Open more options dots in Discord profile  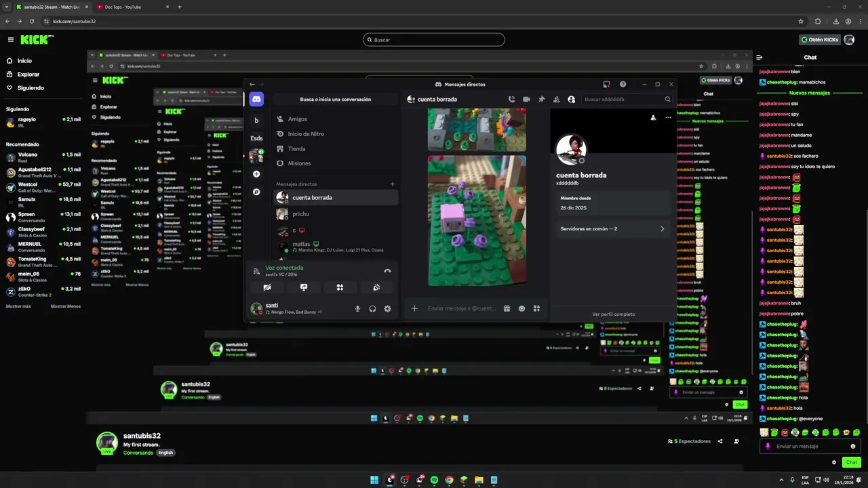click(668, 117)
